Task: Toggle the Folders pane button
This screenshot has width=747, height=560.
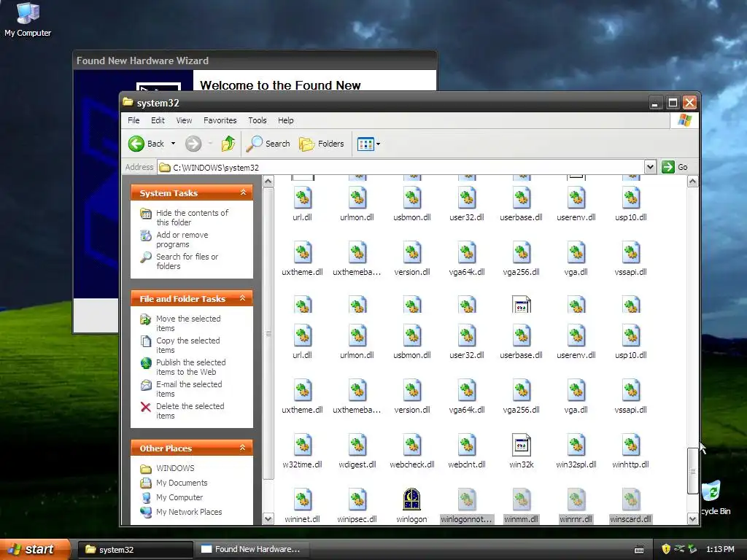Action: (x=322, y=144)
